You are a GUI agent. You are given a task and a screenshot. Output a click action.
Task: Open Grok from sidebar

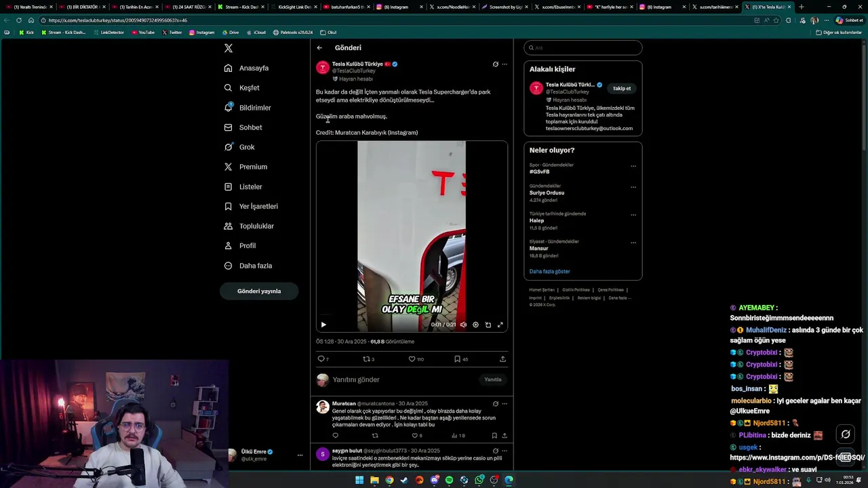click(239, 147)
